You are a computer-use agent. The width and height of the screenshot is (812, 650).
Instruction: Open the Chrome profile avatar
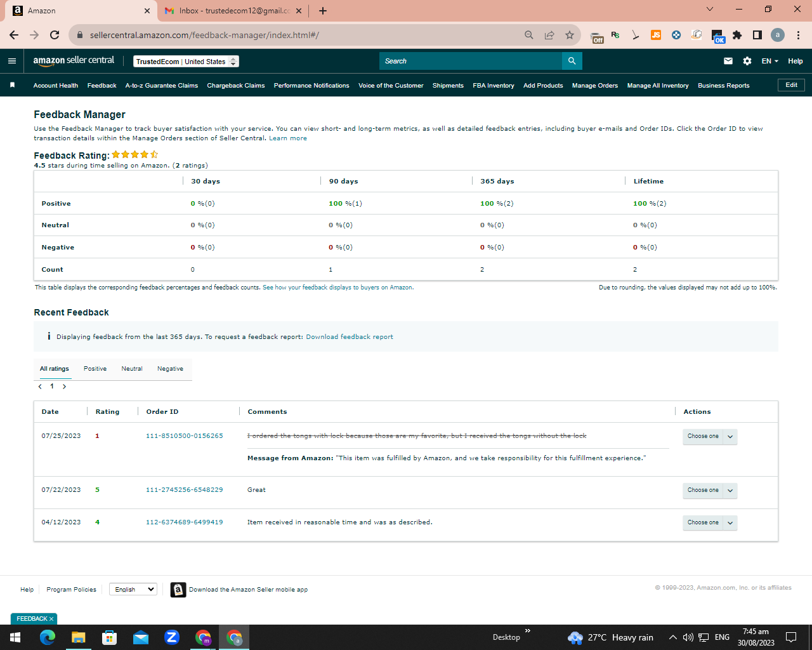[778, 35]
